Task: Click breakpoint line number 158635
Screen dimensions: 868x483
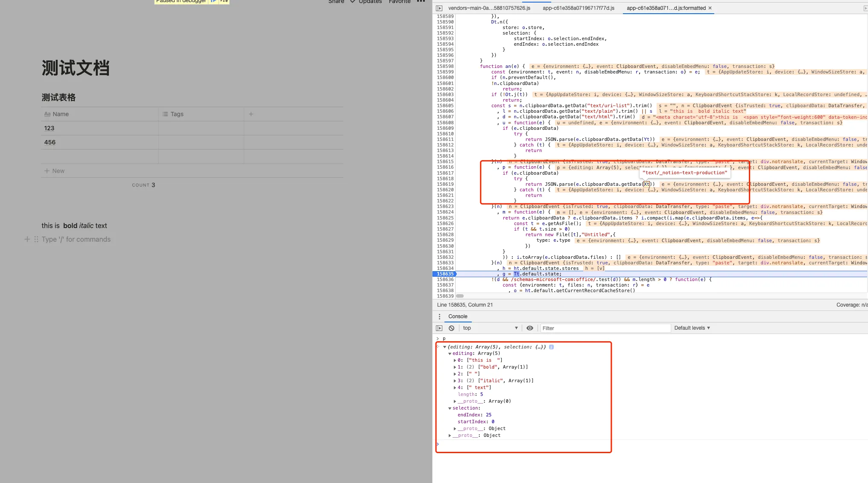Action: click(445, 274)
